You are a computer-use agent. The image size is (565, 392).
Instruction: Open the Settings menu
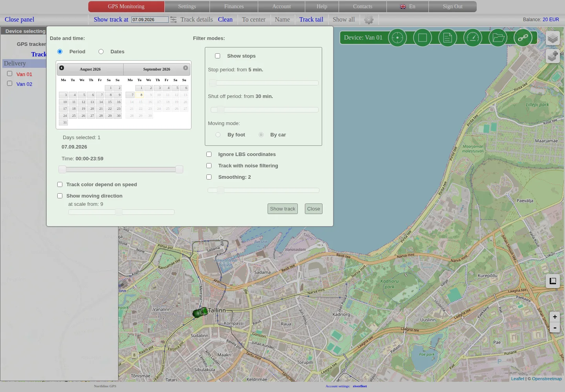coord(187,7)
